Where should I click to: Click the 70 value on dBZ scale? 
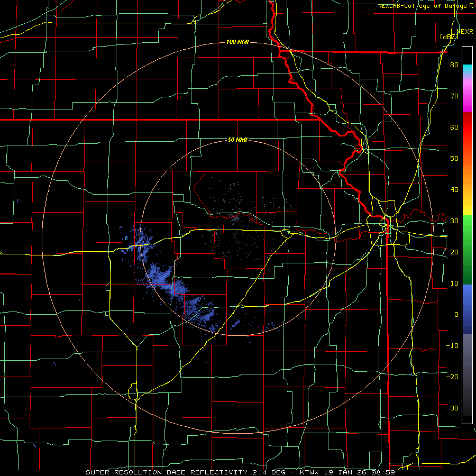pyautogui.click(x=454, y=96)
